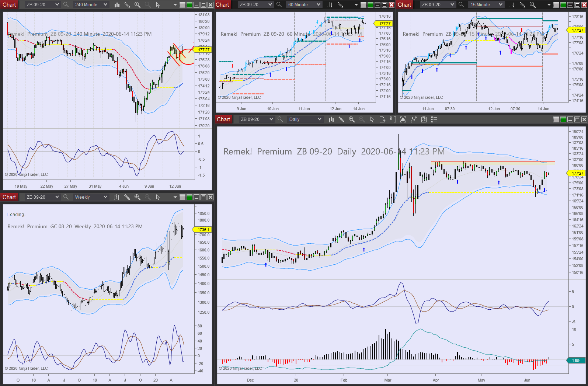Open instrument search in Weekly chart
588x386 pixels.
point(66,197)
